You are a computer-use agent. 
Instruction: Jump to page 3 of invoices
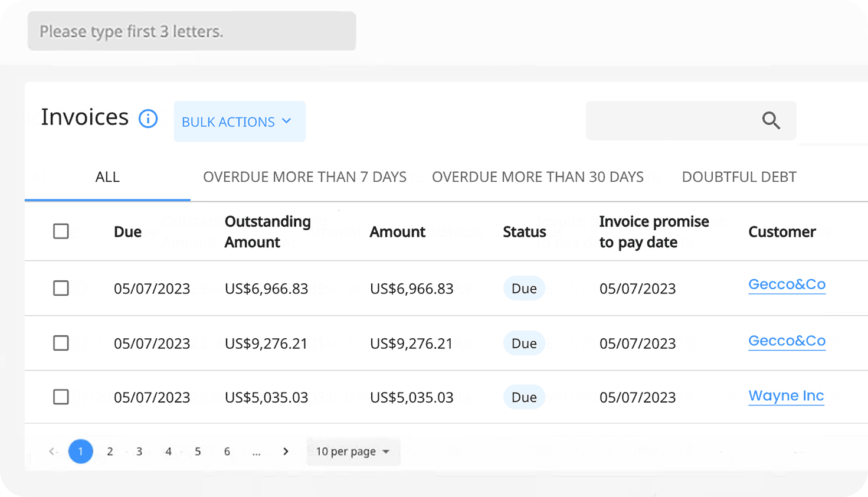139,452
